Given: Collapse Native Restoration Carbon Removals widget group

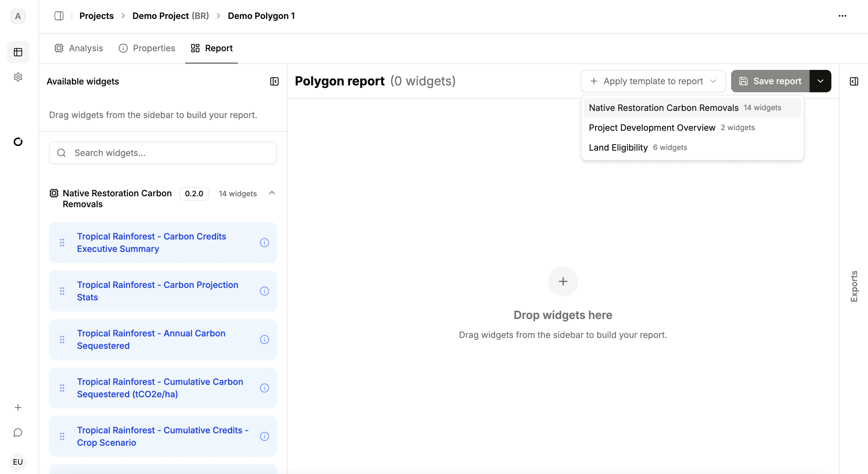Looking at the screenshot, I should 272,193.
